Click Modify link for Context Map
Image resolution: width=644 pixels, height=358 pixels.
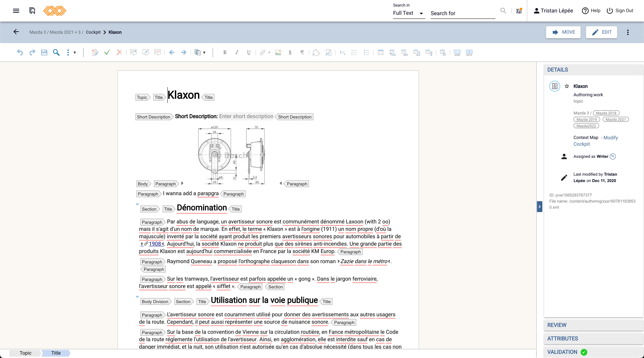click(610, 138)
